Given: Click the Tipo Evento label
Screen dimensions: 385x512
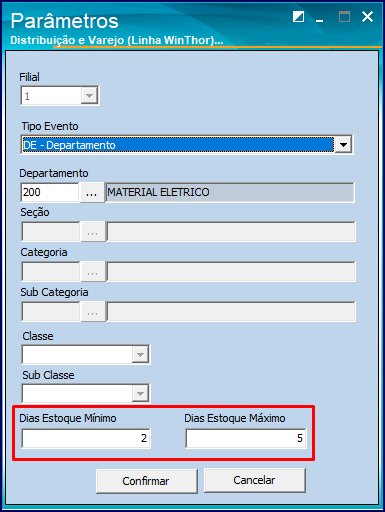Looking at the screenshot, I should point(50,126).
